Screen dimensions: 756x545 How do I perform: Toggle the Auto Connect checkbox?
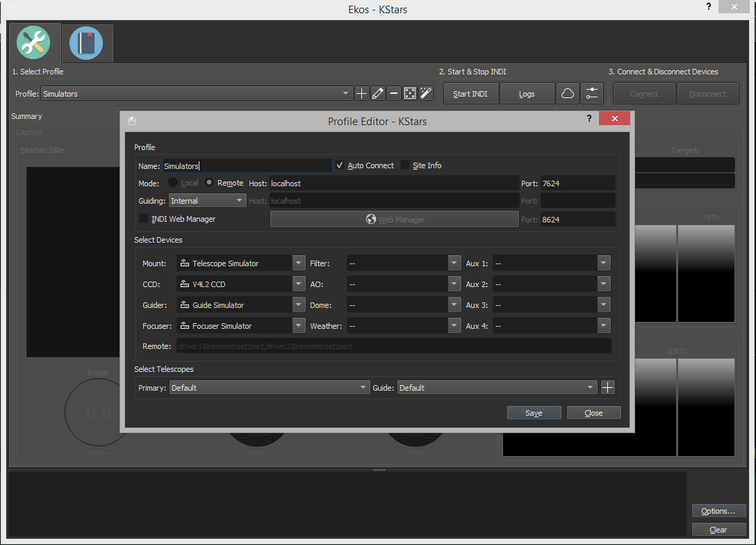click(340, 165)
